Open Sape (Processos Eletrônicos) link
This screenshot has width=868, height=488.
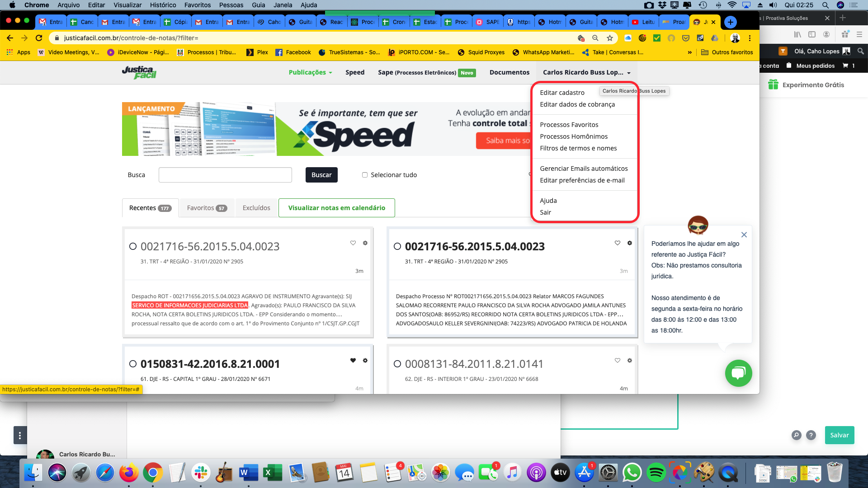tap(427, 72)
